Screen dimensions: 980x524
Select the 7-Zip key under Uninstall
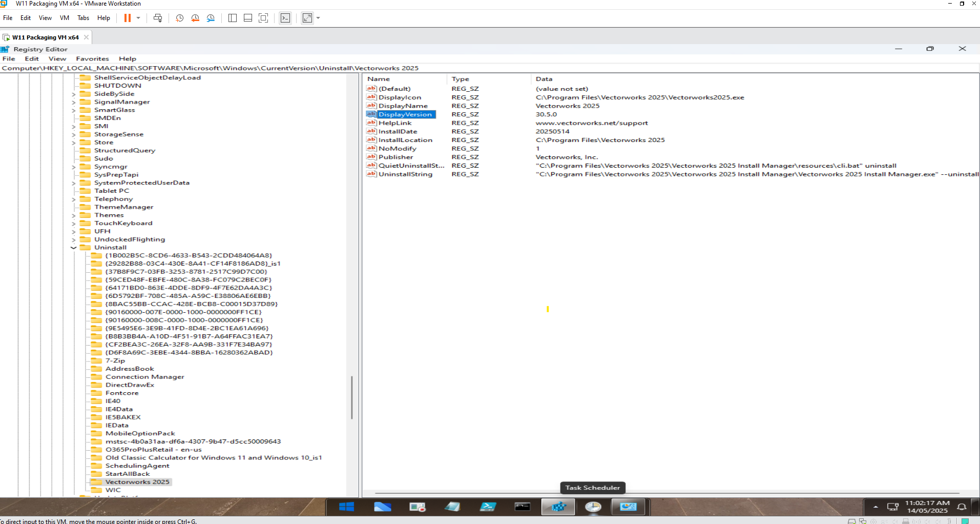point(115,360)
